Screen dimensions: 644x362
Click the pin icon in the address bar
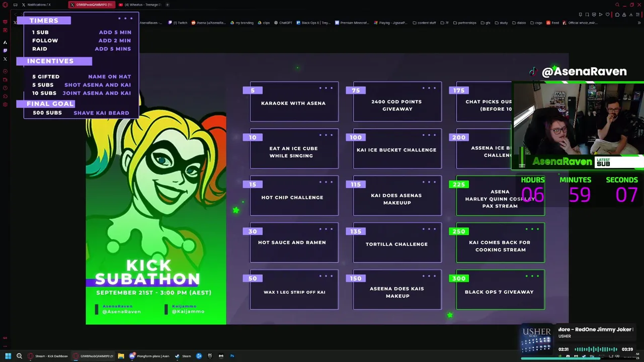tap(581, 15)
